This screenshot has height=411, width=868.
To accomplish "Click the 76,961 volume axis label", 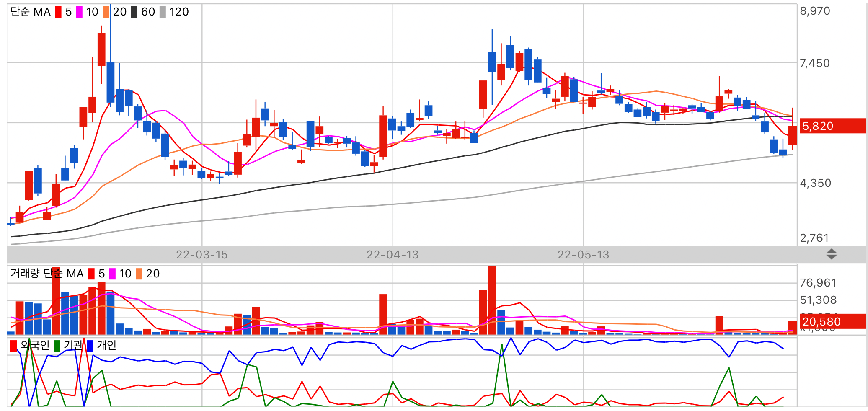I will tap(818, 283).
